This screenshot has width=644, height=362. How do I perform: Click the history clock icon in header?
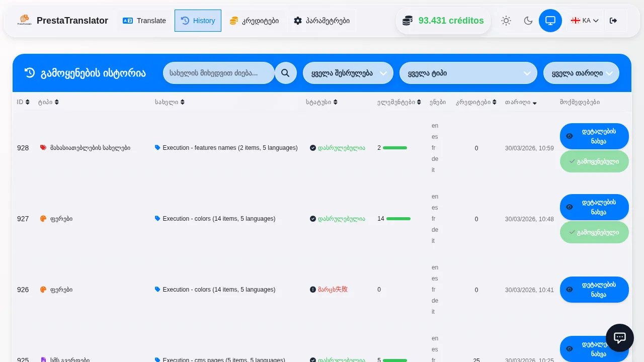30,73
